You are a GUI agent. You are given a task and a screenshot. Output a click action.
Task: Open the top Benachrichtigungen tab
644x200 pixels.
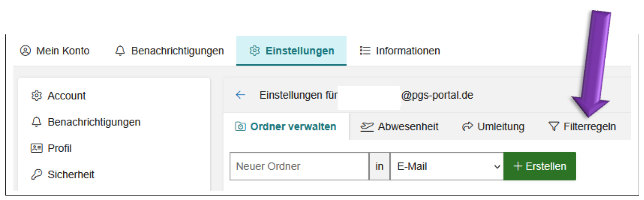(169, 51)
